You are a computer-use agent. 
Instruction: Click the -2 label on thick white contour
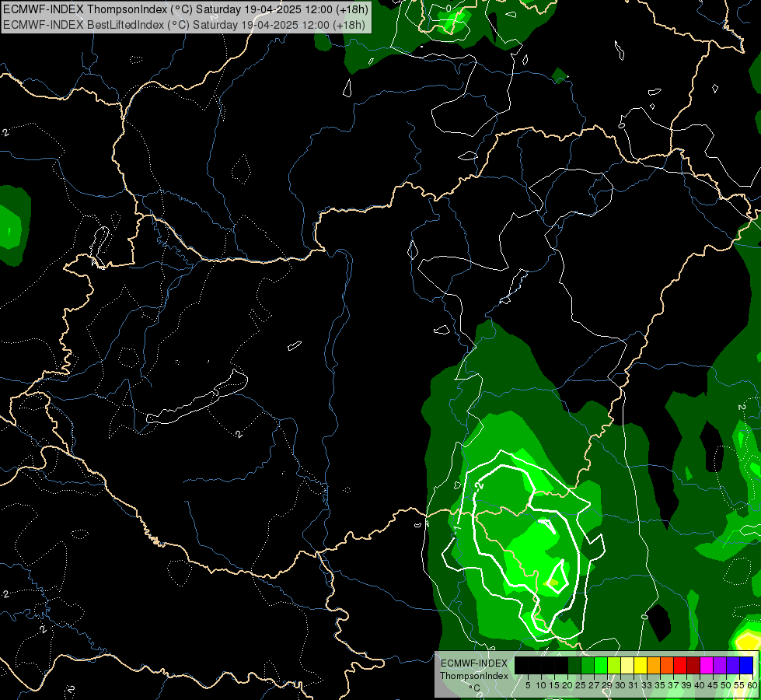tap(480, 486)
